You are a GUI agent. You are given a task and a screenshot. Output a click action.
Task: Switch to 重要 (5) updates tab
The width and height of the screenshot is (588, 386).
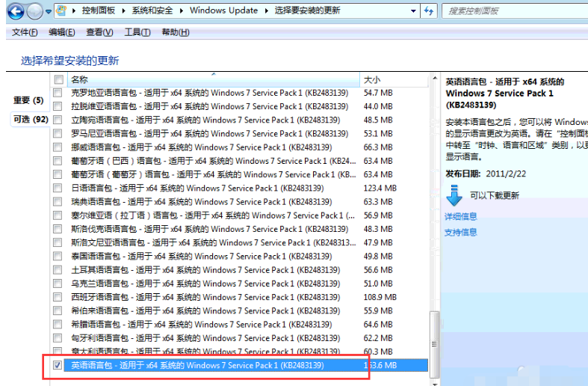click(28, 100)
